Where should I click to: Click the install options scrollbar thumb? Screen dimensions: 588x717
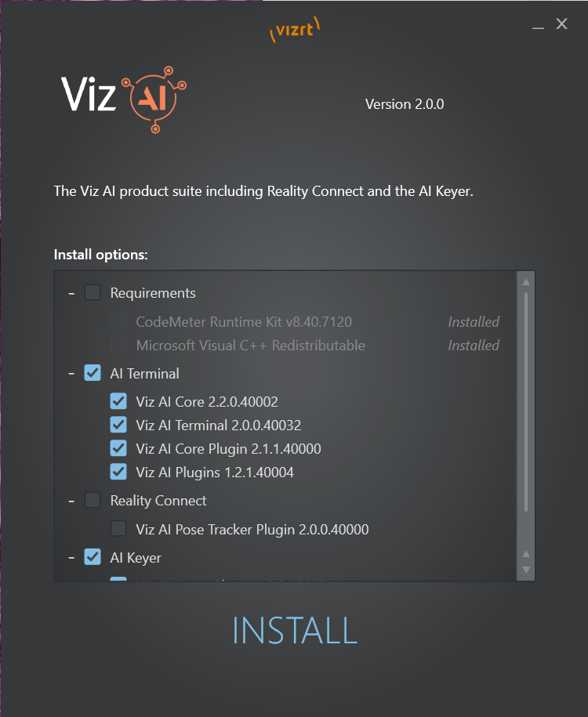[526, 401]
